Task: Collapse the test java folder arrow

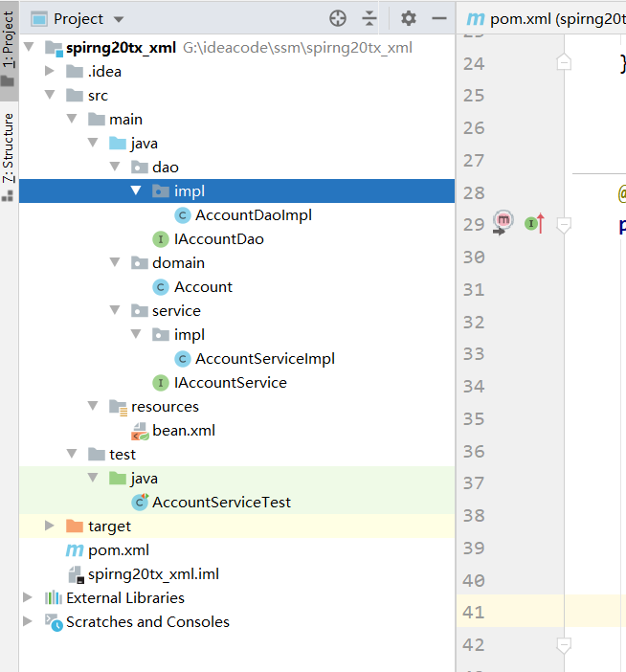Action: coord(93,478)
